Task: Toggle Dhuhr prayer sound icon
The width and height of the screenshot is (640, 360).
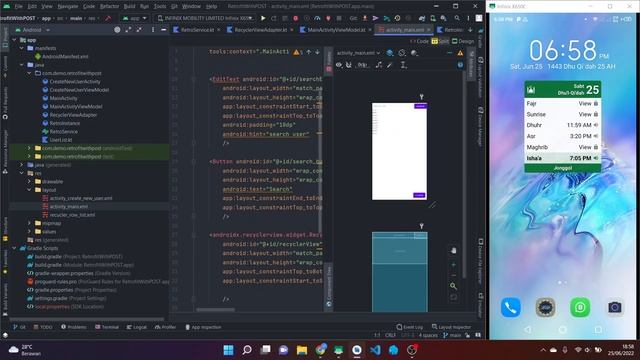Action: (596, 125)
